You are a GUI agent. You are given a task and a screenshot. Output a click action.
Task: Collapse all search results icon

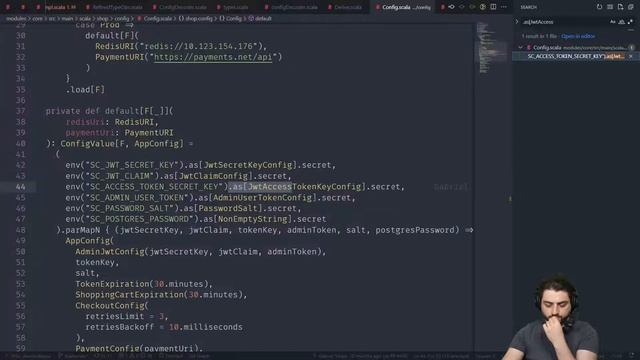click(631, 7)
